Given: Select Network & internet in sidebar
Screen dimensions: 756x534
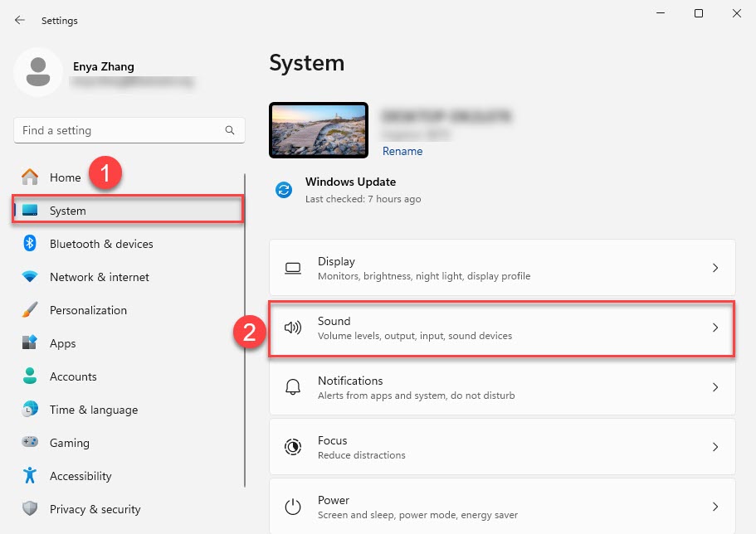Looking at the screenshot, I should coord(100,277).
